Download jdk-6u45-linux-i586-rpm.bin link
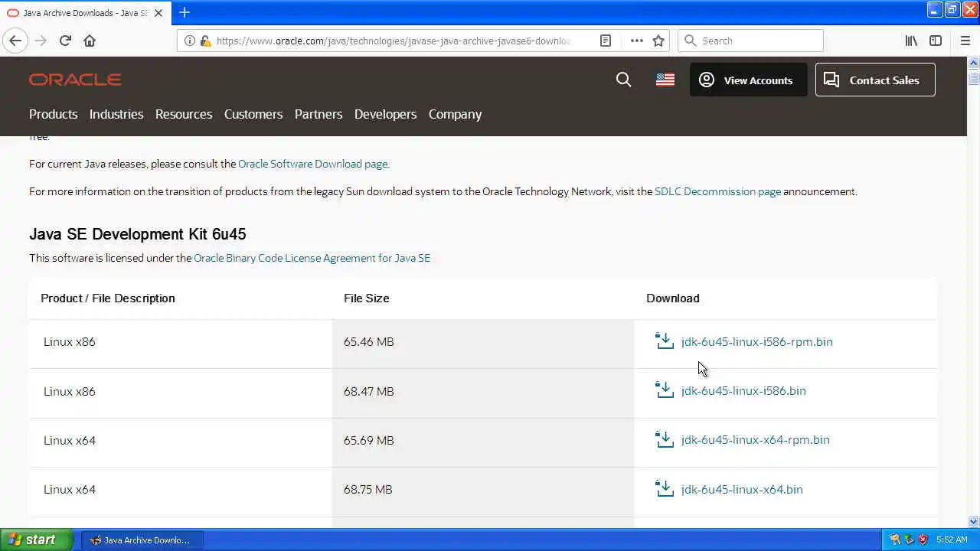 (756, 341)
